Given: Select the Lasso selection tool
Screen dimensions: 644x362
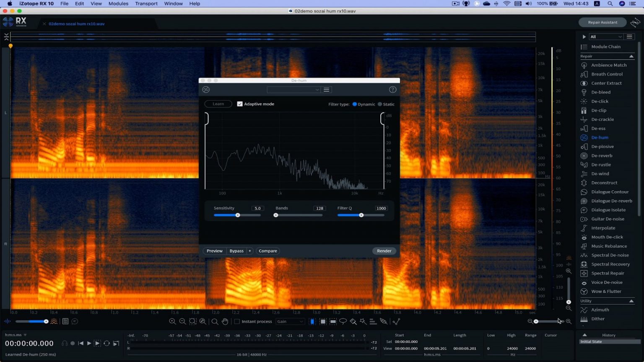Looking at the screenshot, I should (x=343, y=321).
